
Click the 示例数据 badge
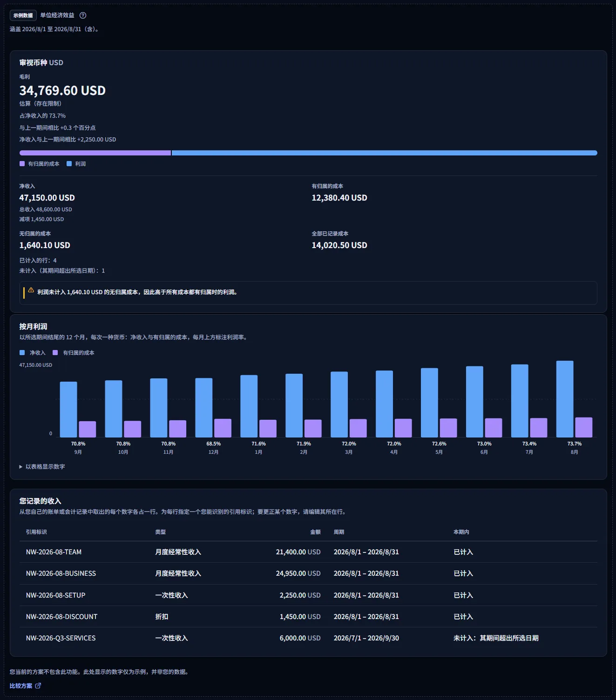(23, 15)
